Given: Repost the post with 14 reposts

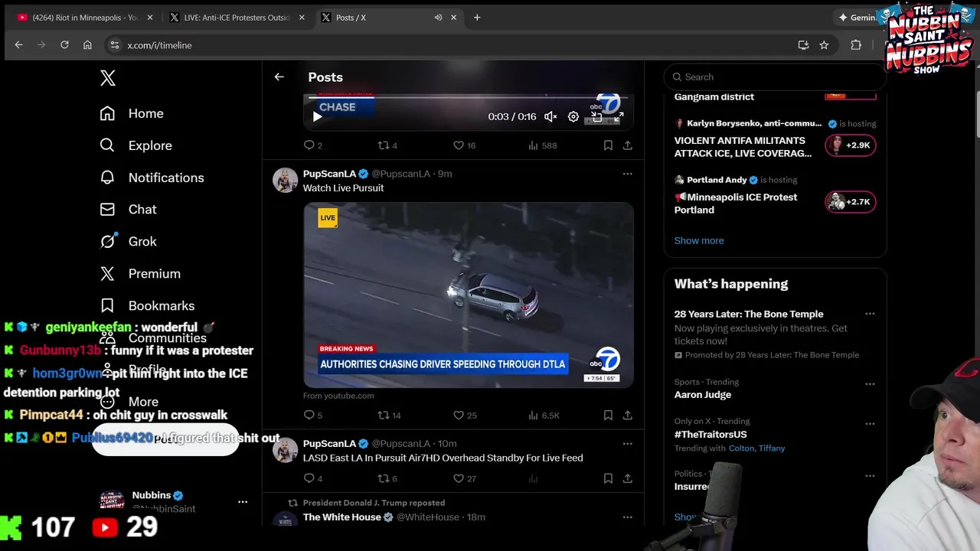Looking at the screenshot, I should pyautogui.click(x=390, y=416).
